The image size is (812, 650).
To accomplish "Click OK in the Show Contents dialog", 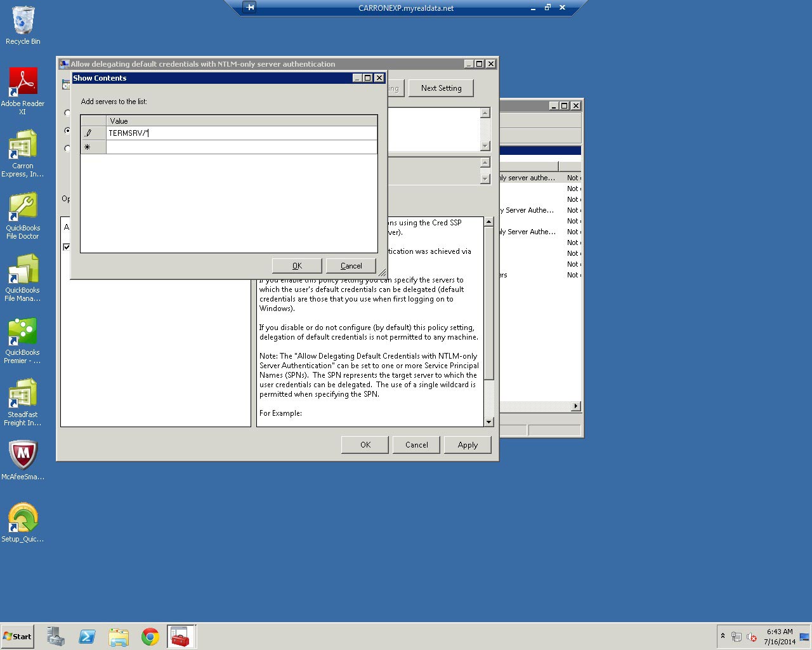I will (297, 266).
